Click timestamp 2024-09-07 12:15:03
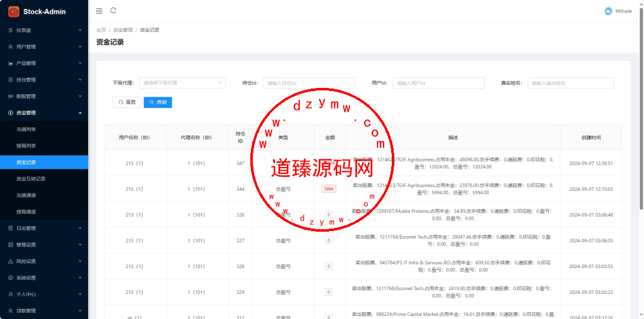 (x=591, y=189)
